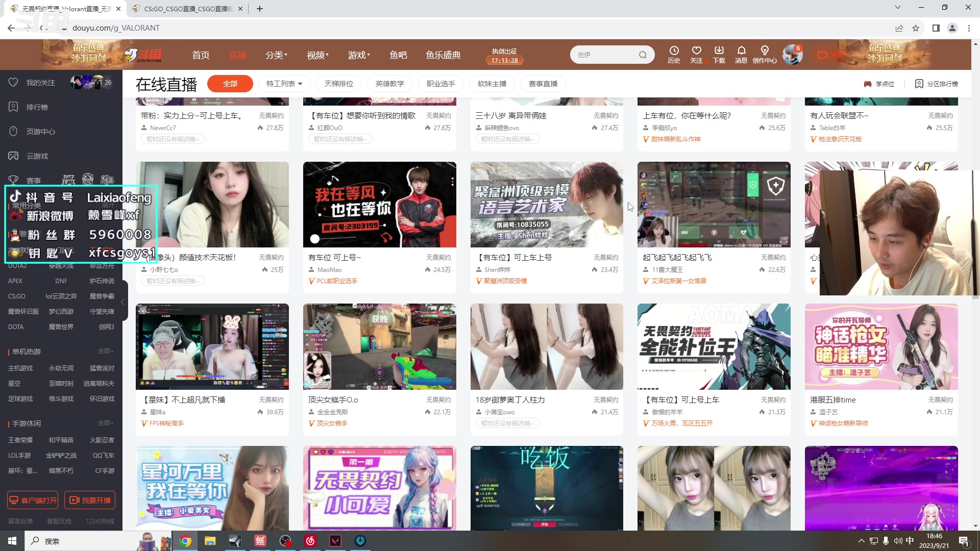Open 我的关注 in the sidebar
The height and width of the screenshot is (551, 980).
tap(41, 83)
